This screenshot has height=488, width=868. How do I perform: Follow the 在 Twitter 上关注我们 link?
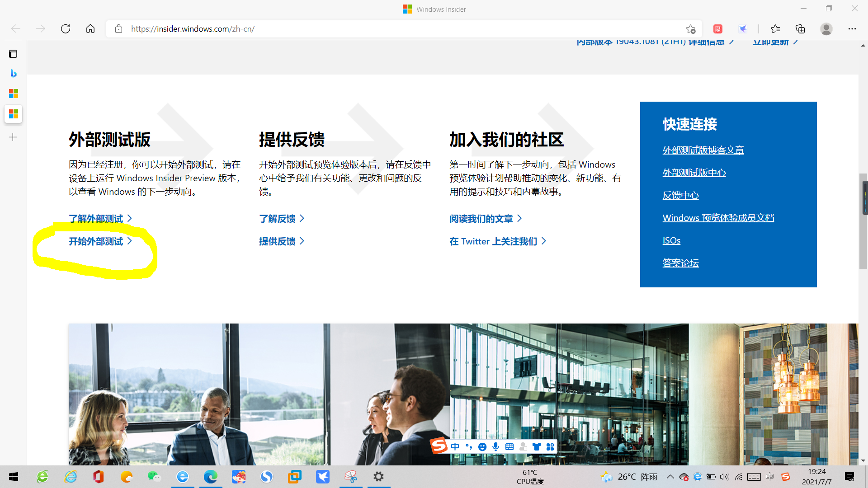click(x=498, y=241)
